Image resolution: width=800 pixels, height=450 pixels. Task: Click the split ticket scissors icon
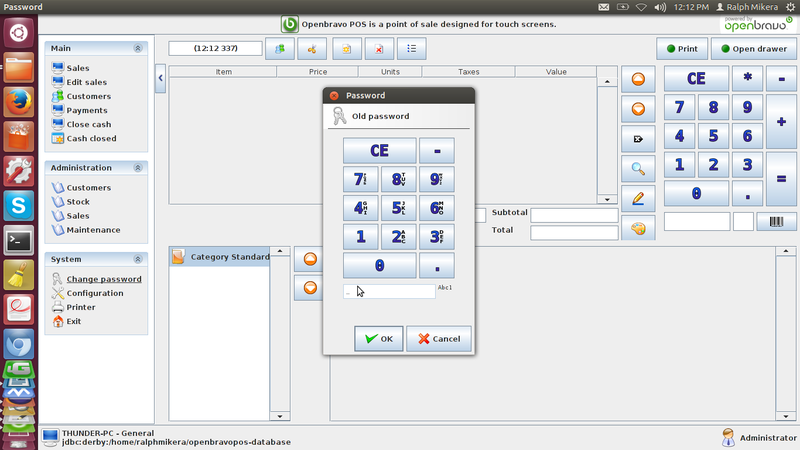coord(312,49)
